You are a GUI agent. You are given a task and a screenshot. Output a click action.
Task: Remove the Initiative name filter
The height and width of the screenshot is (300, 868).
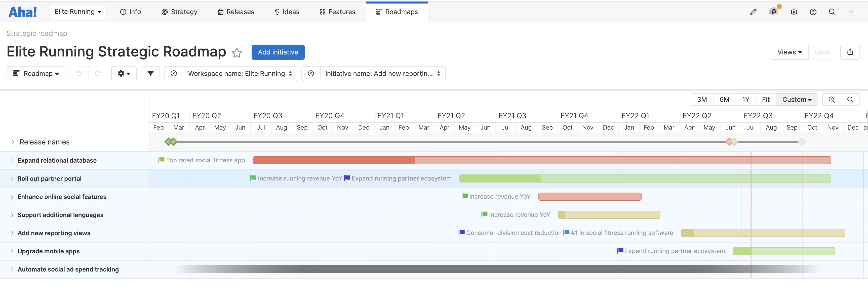click(x=311, y=74)
